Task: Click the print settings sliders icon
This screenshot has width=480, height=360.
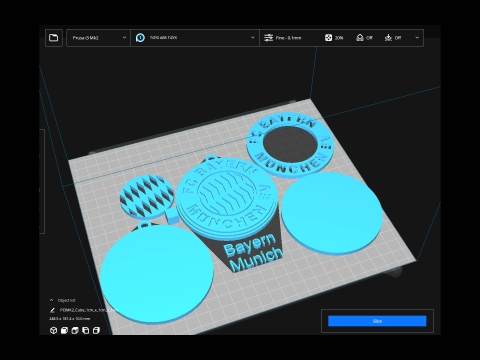Action: coord(268,38)
